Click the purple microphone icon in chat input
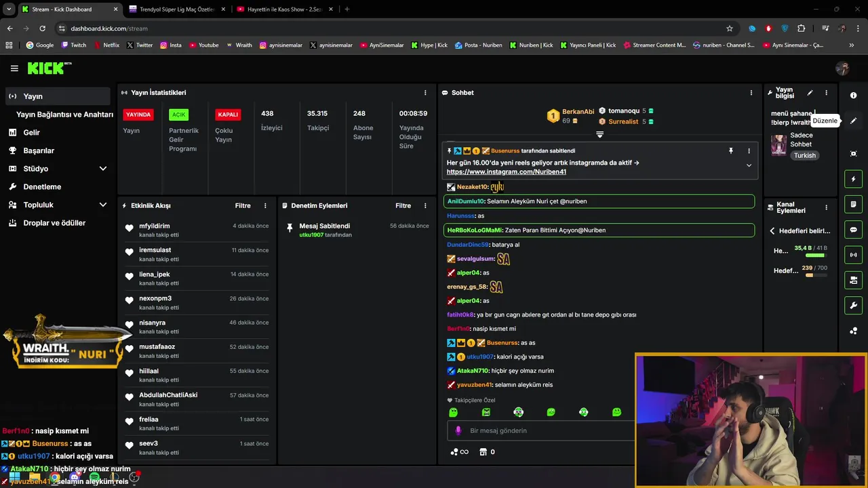 click(458, 430)
